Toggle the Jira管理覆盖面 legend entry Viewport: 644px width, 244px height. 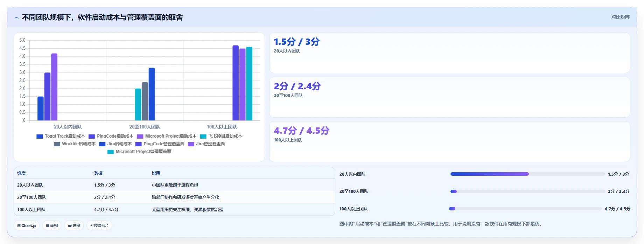206,144
